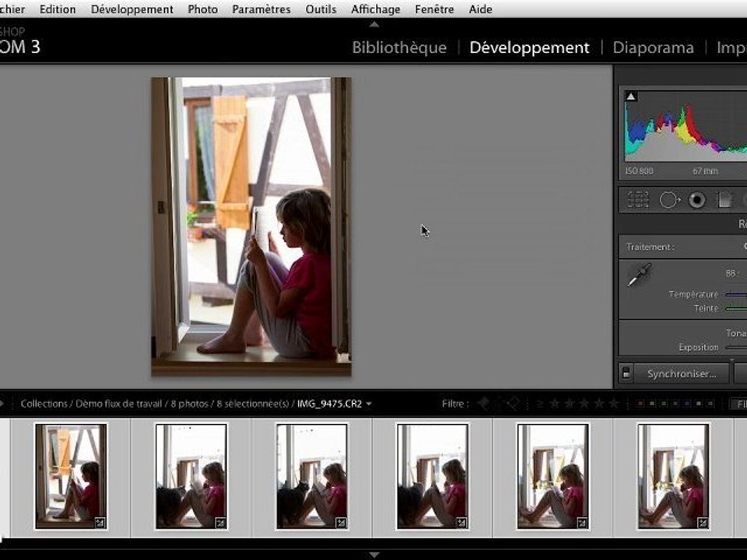Open the Aide menu
Screen dimensions: 747x560
point(481,9)
